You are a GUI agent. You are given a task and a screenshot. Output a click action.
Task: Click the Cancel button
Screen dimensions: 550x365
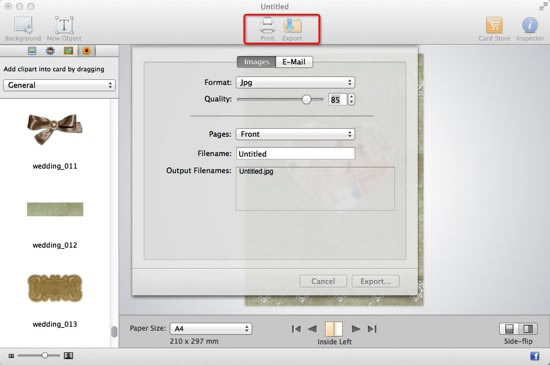pos(323,281)
